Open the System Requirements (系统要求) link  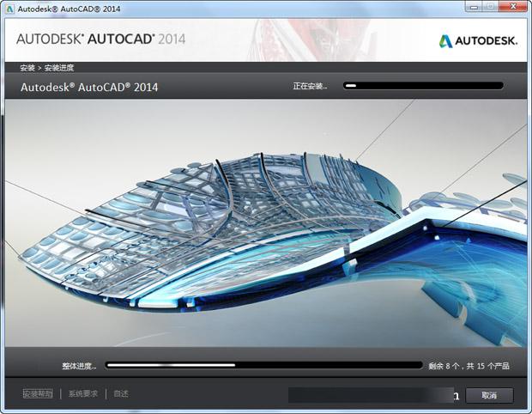pos(83,394)
